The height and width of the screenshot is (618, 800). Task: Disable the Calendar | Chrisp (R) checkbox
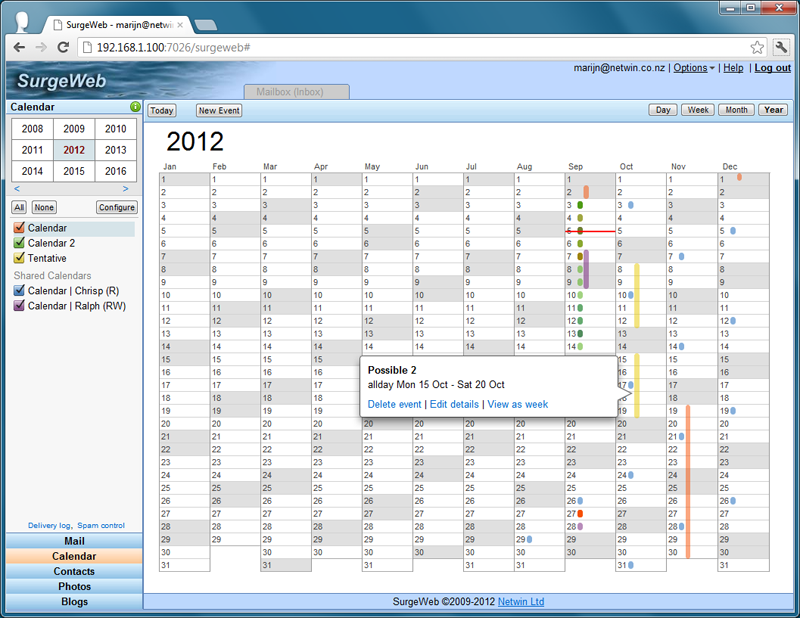(x=19, y=290)
